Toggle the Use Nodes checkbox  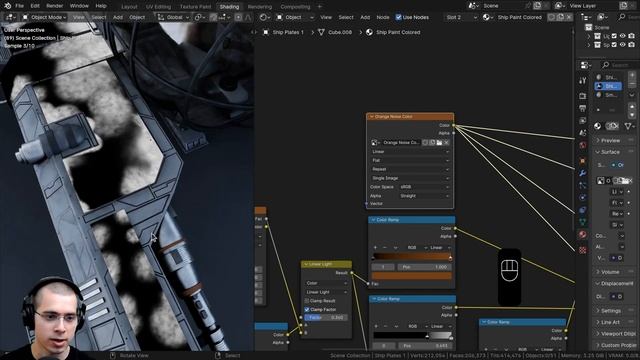pos(398,17)
